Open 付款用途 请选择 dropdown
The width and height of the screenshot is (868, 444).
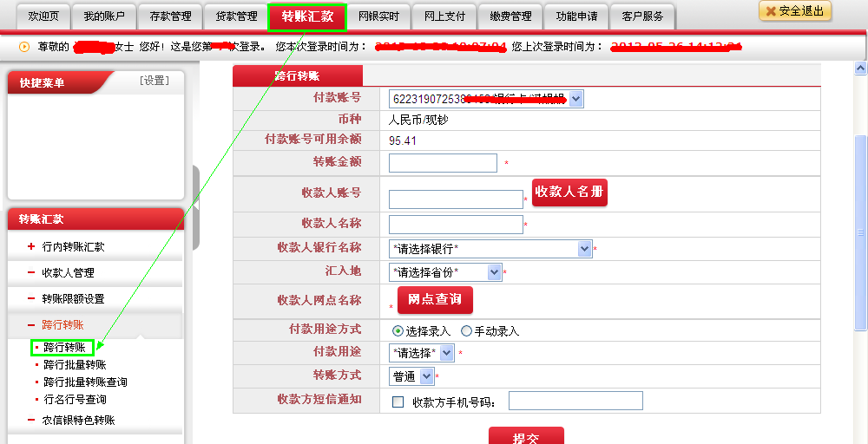point(422,353)
